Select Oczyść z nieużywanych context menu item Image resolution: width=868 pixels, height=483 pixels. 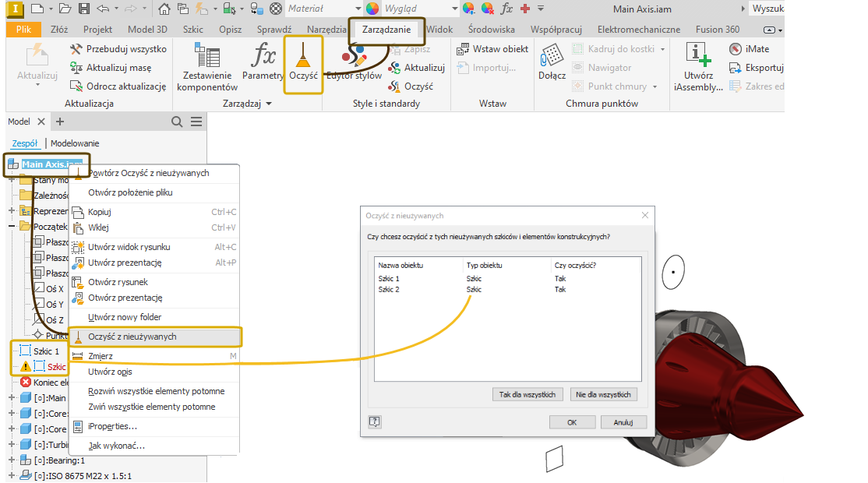pyautogui.click(x=155, y=337)
